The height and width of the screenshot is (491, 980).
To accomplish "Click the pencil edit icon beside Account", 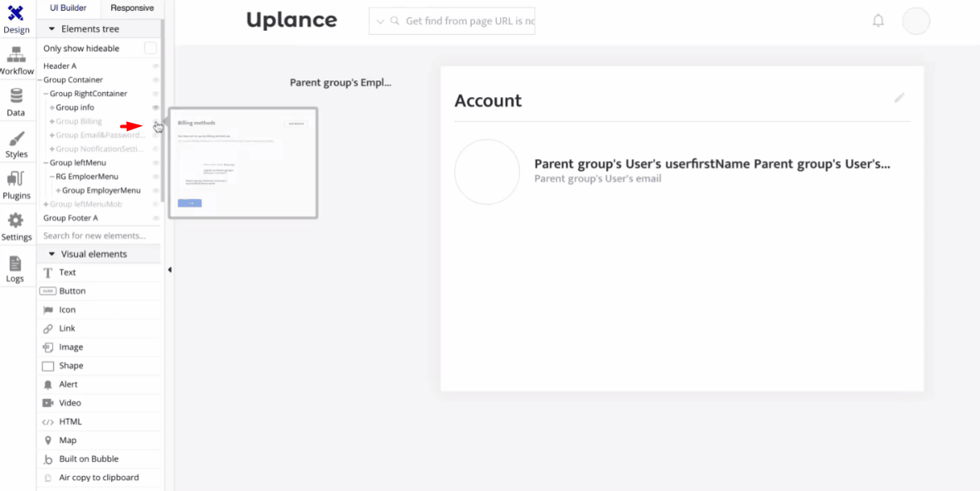I will tap(900, 98).
